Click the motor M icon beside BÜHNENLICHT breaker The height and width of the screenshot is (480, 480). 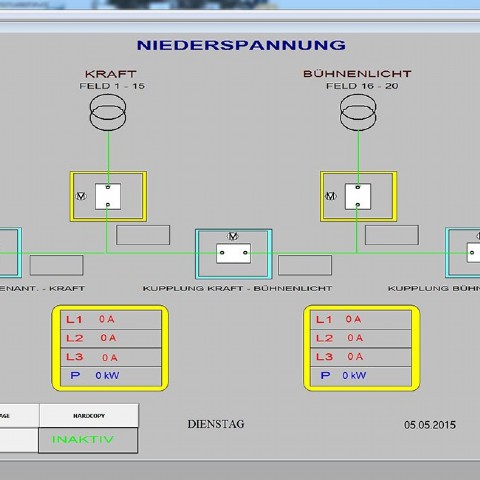pyautogui.click(x=331, y=196)
